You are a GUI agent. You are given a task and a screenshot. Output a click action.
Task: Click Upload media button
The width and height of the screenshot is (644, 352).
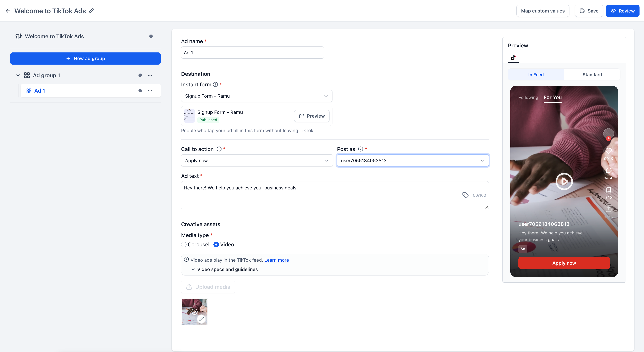(208, 287)
